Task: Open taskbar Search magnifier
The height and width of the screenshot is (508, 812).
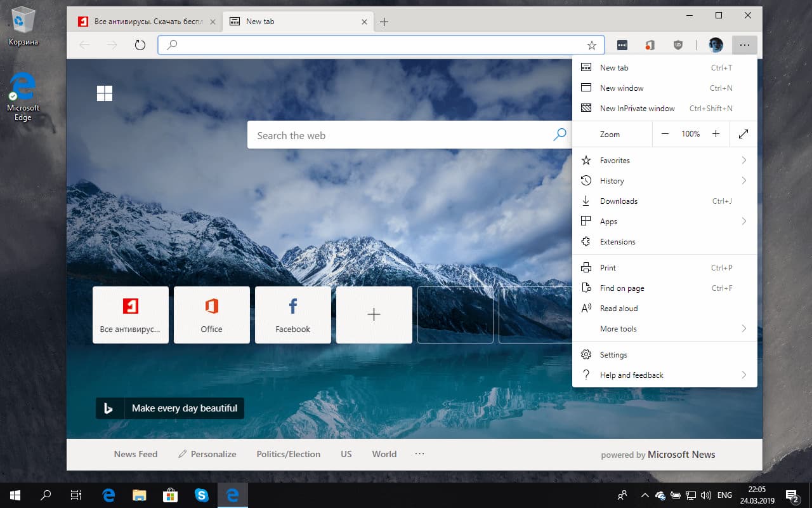Action: (x=46, y=495)
